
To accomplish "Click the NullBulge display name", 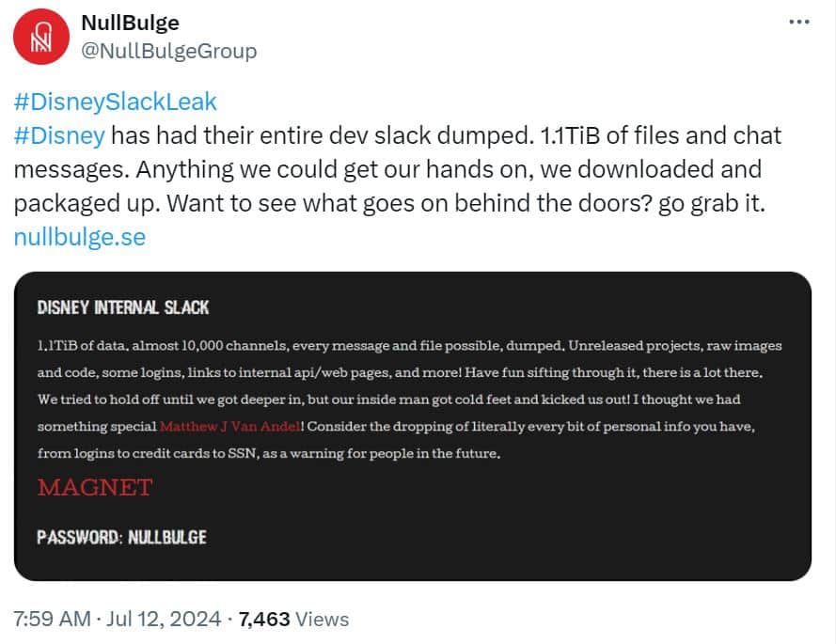I will tap(130, 23).
